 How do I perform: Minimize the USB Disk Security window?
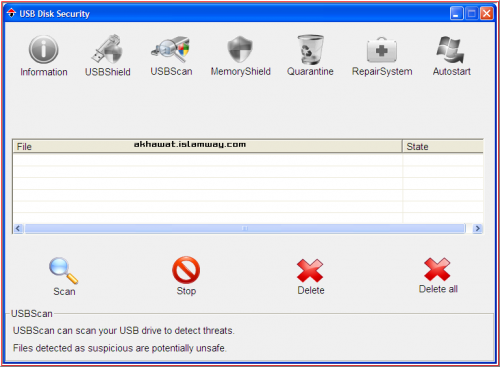456,14
